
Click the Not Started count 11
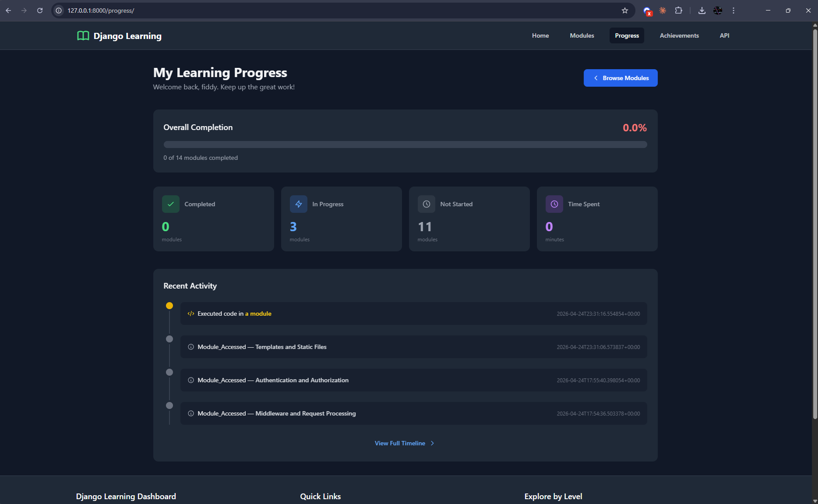click(x=425, y=227)
